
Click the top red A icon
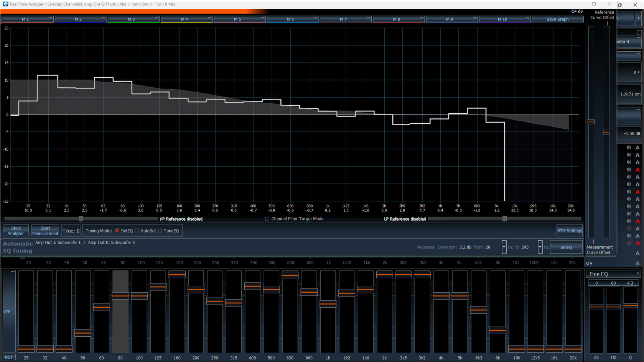pyautogui.click(x=637, y=170)
